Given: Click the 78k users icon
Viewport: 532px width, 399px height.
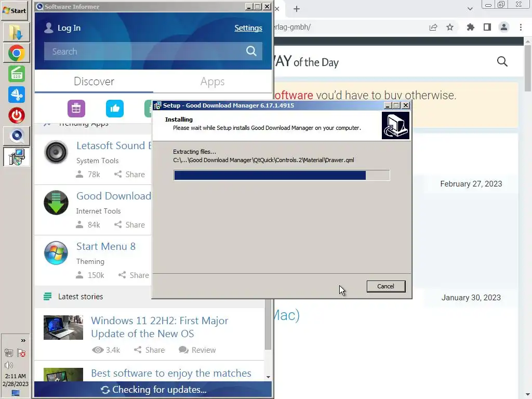Looking at the screenshot, I should pos(79,175).
